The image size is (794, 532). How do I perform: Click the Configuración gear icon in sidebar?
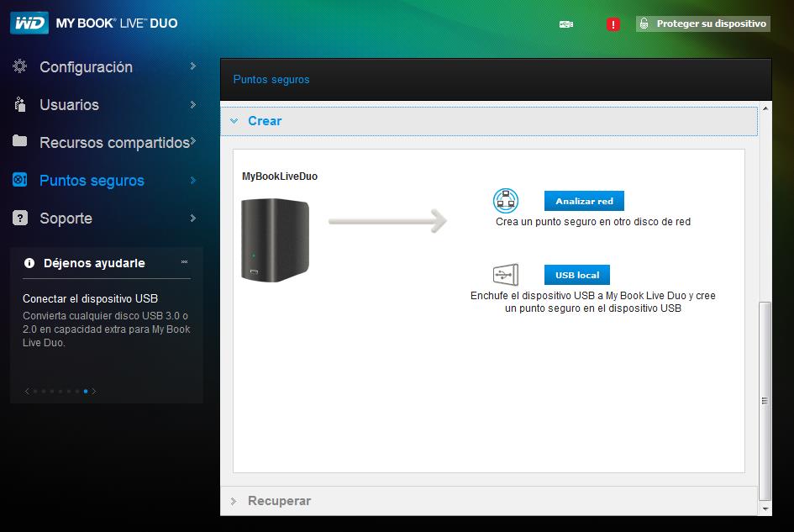pos(20,67)
